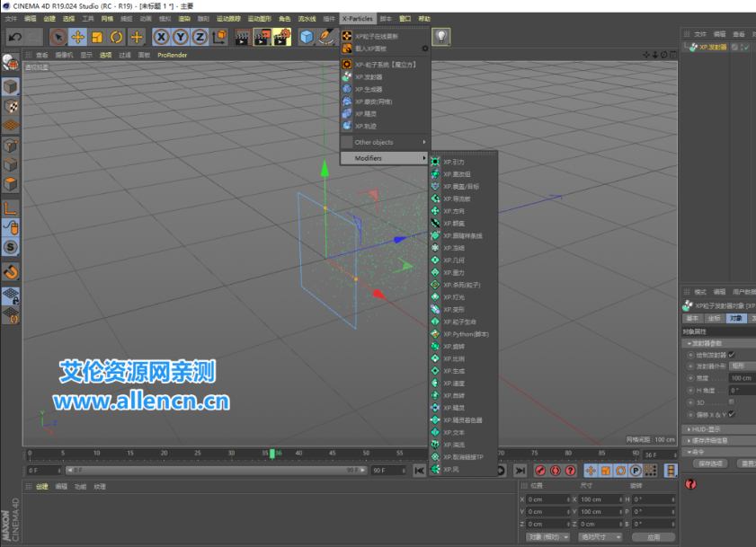
Task: Click the timeline preview range slider bar
Action: tap(216, 470)
